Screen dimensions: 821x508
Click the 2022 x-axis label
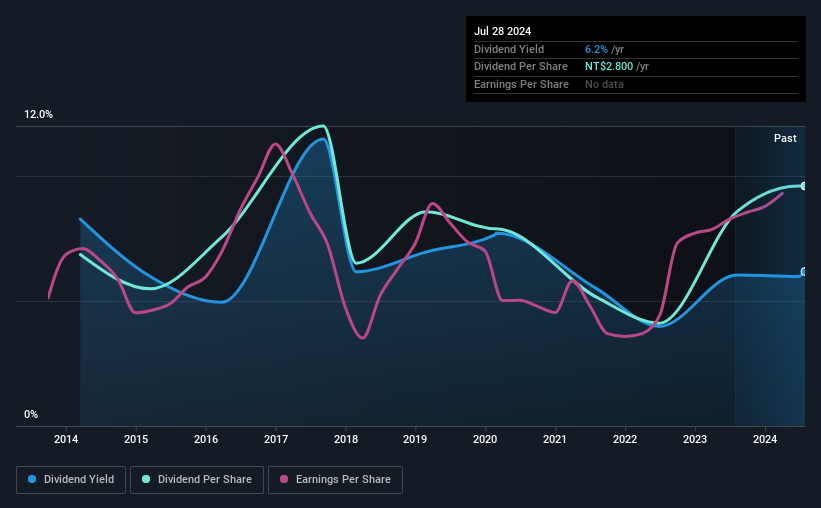pos(625,439)
